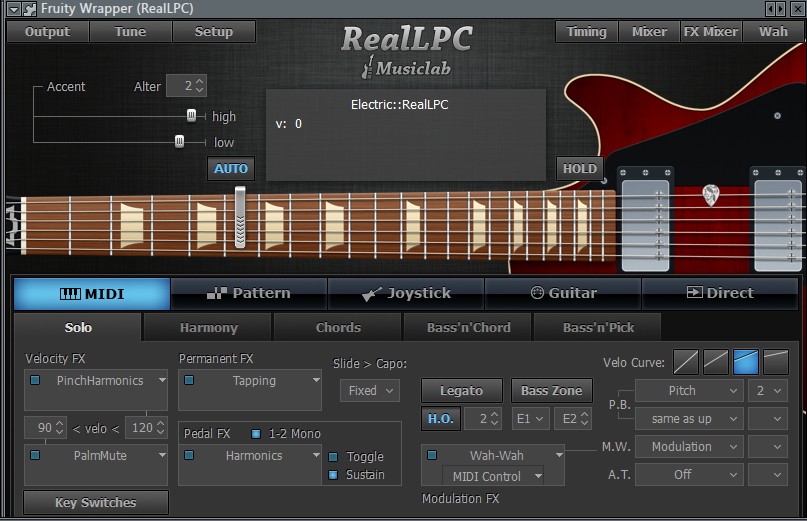Enable the PinchHarmonics velocity FX checkbox
This screenshot has height=521, width=807.
(x=35, y=380)
